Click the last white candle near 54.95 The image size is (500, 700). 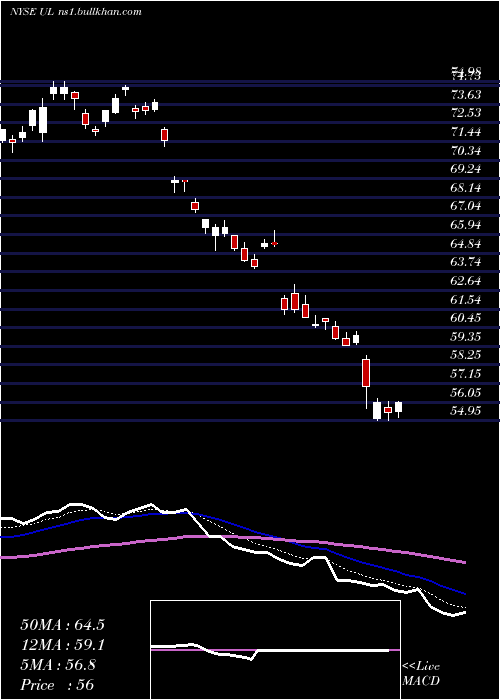398,407
